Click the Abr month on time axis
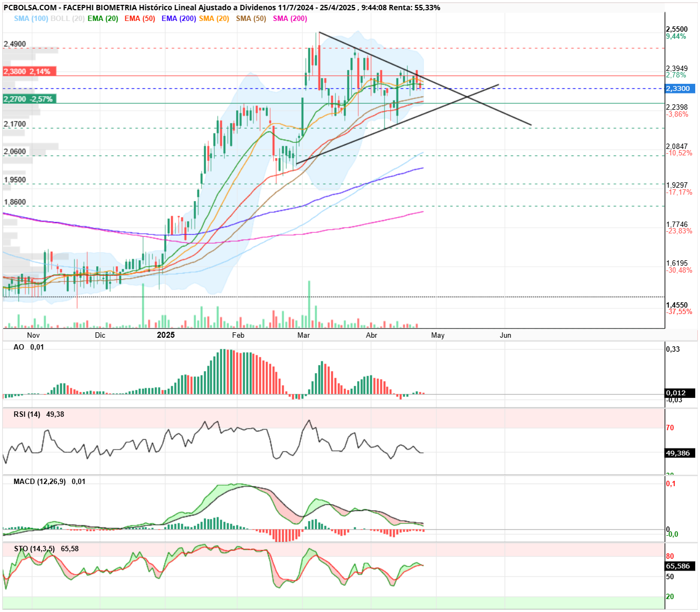 [371, 335]
